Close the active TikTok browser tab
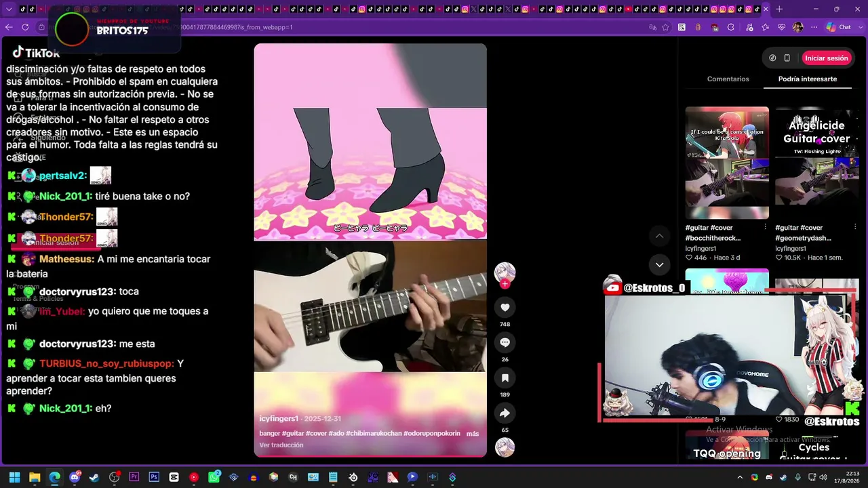The image size is (868, 488). pos(766,9)
